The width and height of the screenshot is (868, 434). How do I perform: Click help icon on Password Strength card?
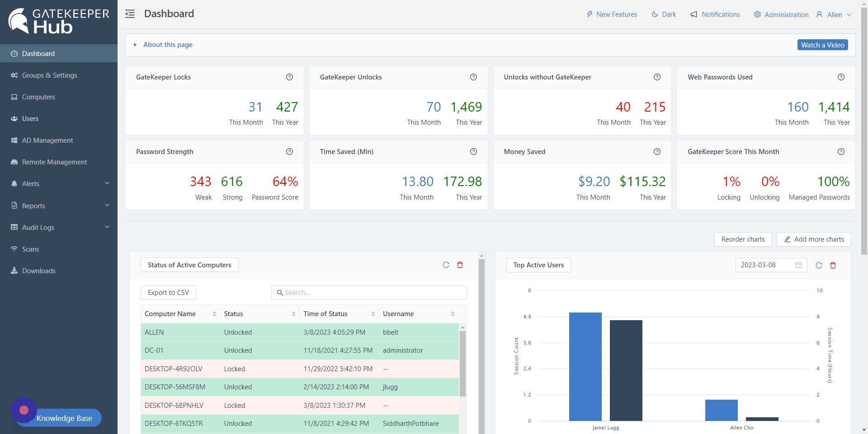(x=289, y=152)
